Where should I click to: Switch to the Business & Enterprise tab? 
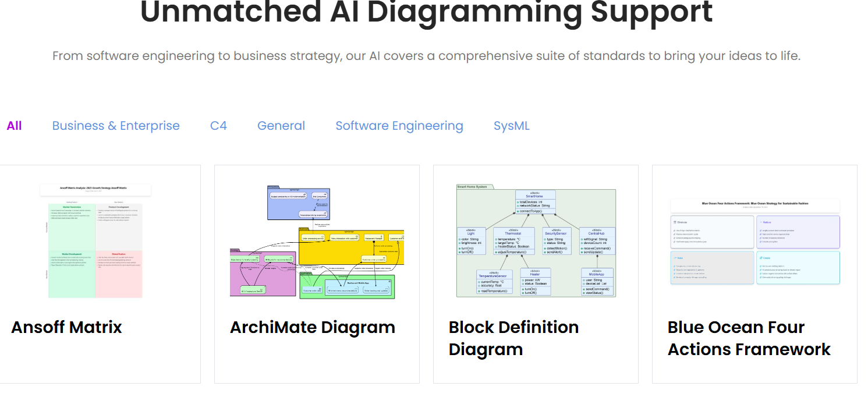click(x=116, y=126)
